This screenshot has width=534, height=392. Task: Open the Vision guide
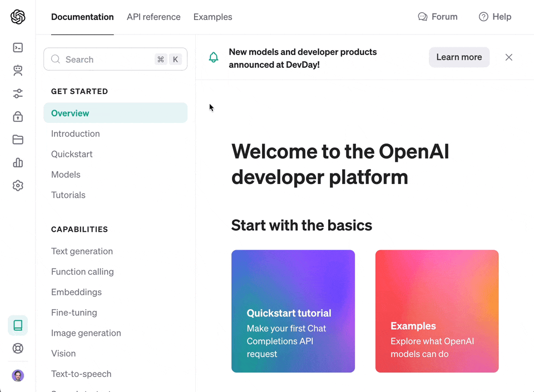coord(63,353)
